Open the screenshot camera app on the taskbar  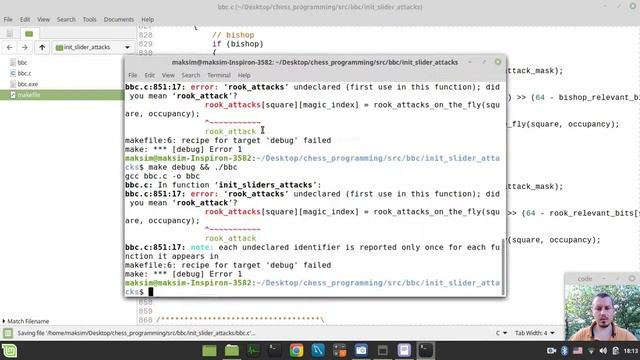361,351
